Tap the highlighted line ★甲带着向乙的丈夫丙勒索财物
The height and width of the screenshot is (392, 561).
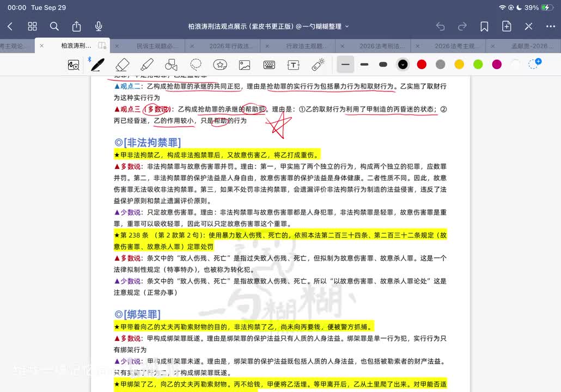(243, 327)
